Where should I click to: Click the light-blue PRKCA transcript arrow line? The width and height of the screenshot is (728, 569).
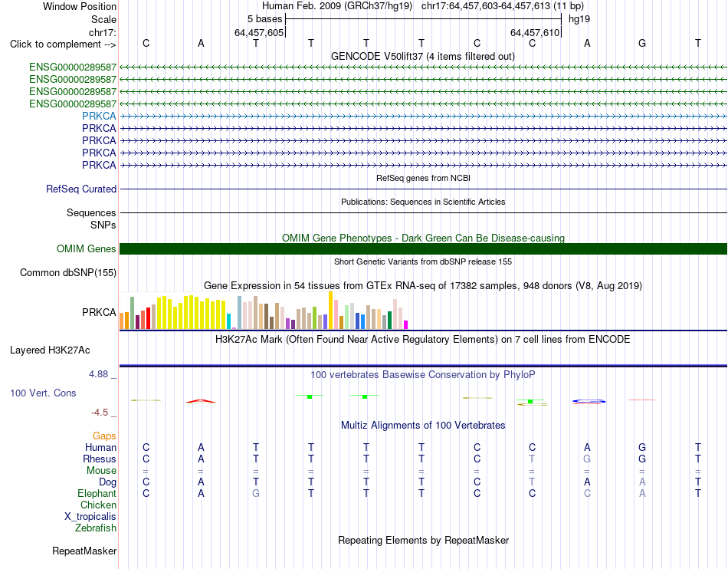point(423,116)
